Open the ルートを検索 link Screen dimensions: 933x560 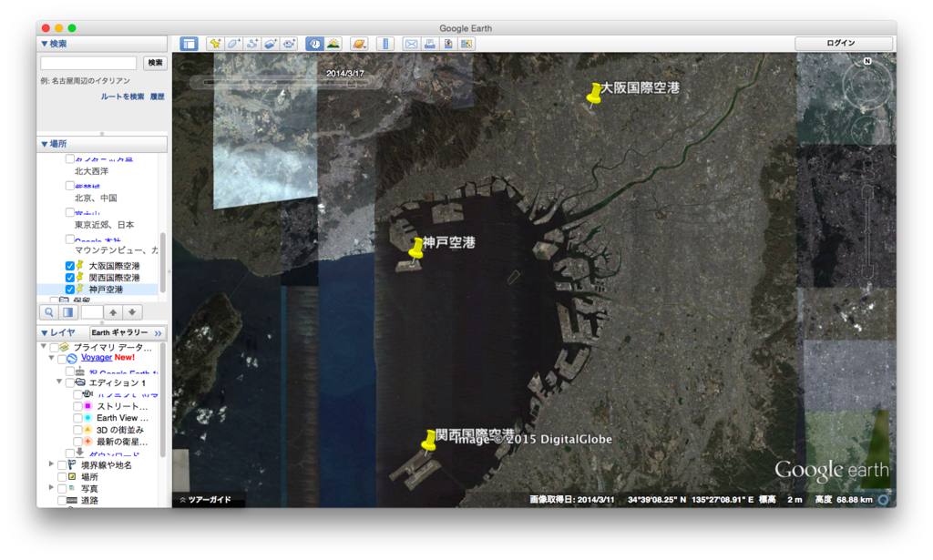click(x=122, y=97)
